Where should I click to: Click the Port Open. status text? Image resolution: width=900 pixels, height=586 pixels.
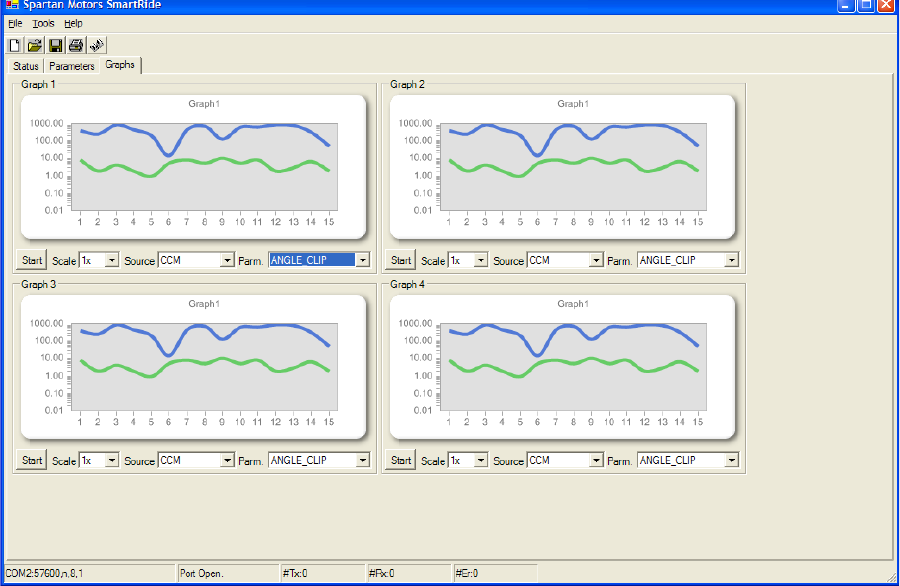201,573
